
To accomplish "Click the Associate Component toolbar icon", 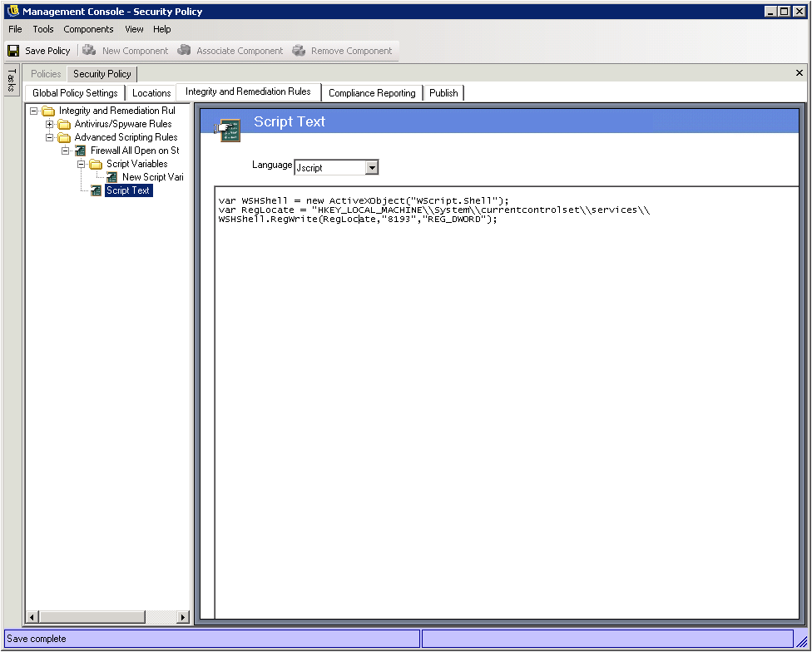I will (x=184, y=51).
